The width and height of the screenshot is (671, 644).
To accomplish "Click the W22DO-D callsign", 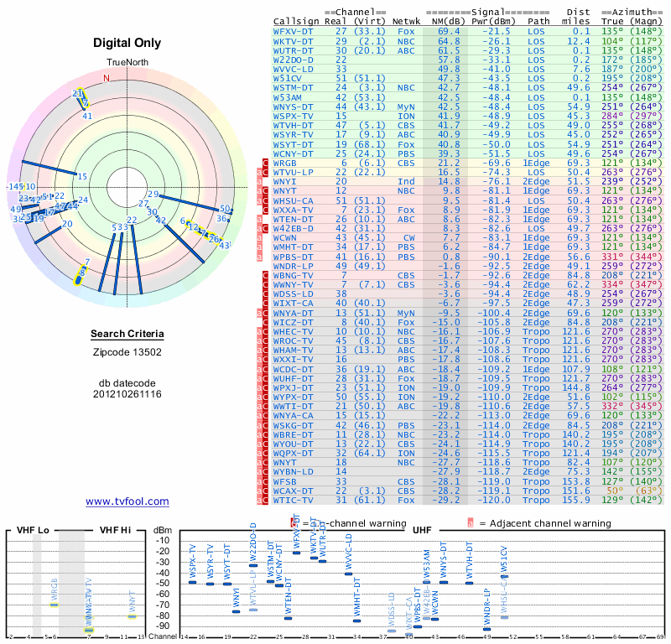I will pos(293,60).
